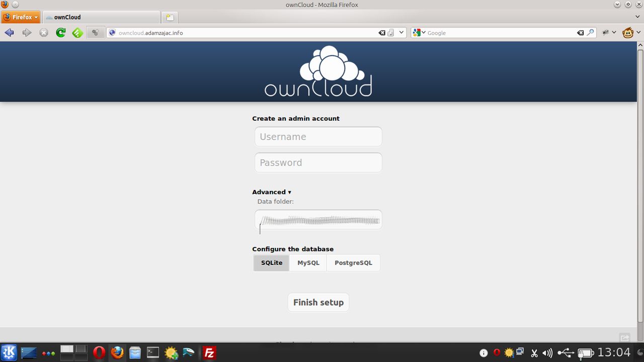Viewport: 644px width, 362px height.
Task: Click the grey link toolbar button
Action: click(x=95, y=33)
